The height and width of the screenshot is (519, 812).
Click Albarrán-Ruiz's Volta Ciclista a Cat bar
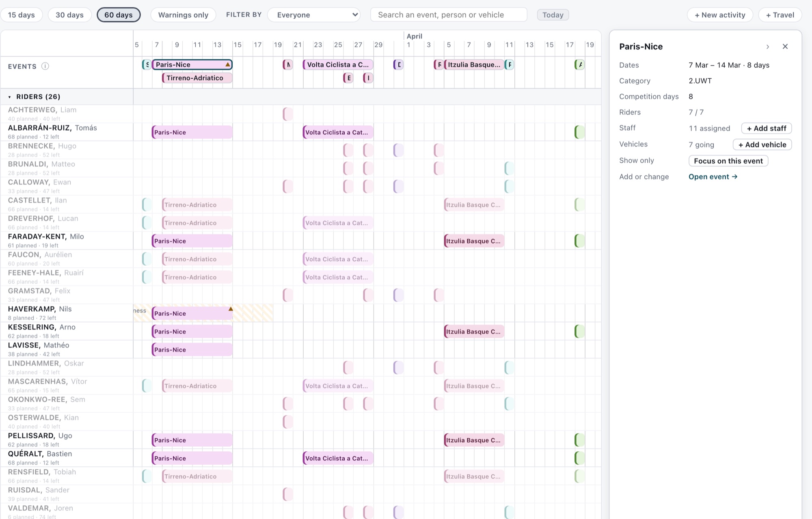(x=338, y=132)
